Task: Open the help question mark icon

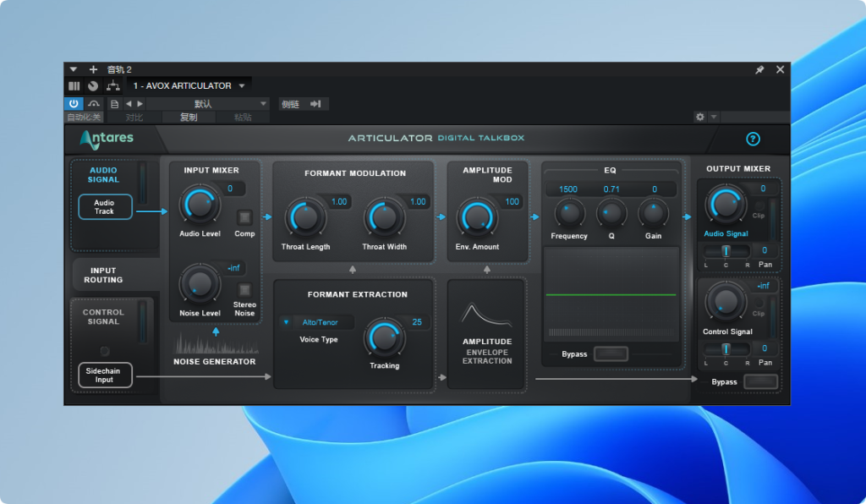Action: 753,140
